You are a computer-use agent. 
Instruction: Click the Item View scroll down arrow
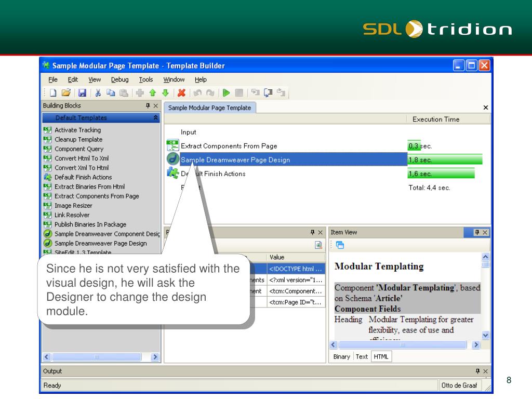[486, 335]
